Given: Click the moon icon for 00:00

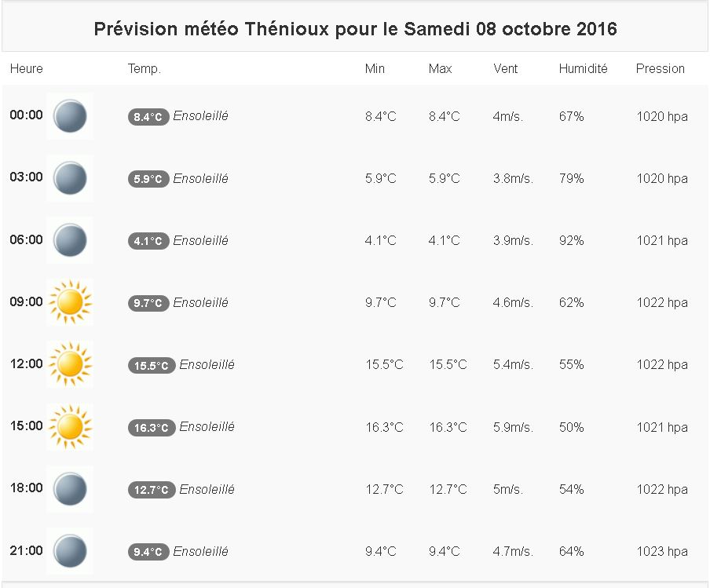Looking at the screenshot, I should click(70, 116).
